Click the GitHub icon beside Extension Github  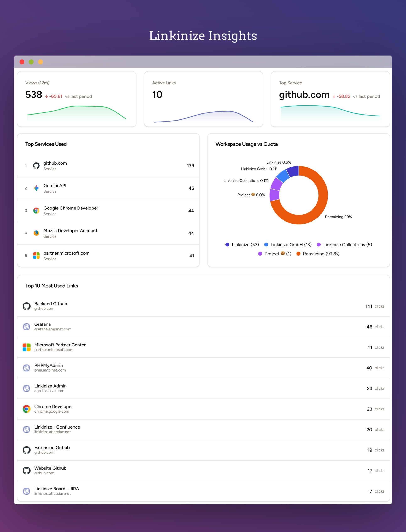[27, 450]
